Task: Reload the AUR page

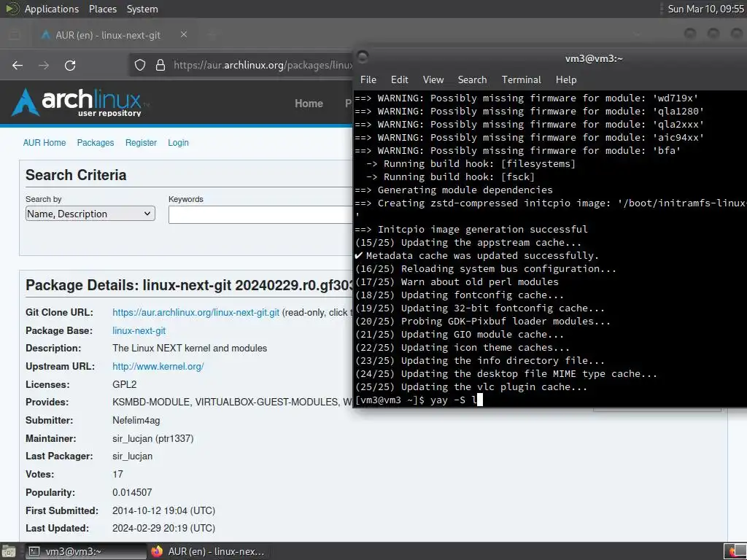Action: pos(70,65)
